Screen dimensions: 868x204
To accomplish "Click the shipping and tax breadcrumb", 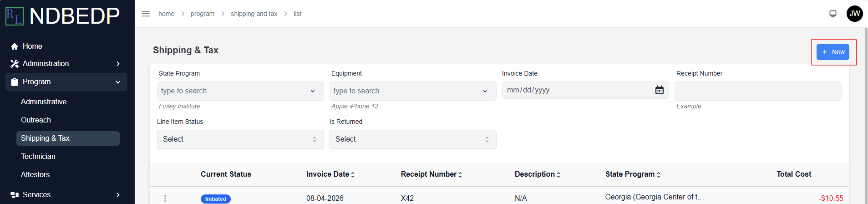I will (x=254, y=14).
